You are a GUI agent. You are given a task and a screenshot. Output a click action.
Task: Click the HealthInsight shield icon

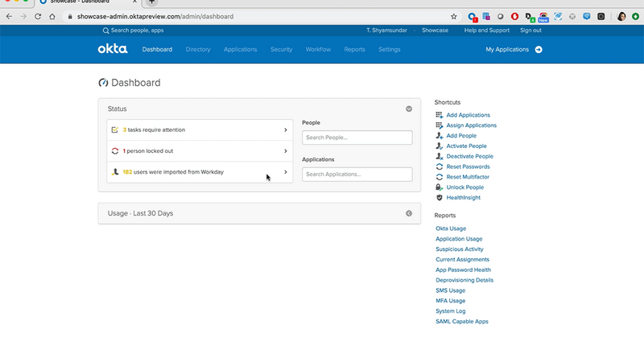point(439,197)
